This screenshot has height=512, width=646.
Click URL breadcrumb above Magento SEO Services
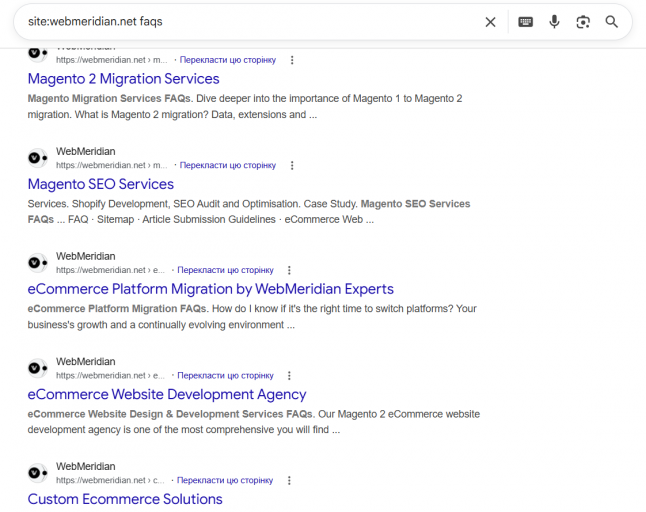(x=112, y=165)
